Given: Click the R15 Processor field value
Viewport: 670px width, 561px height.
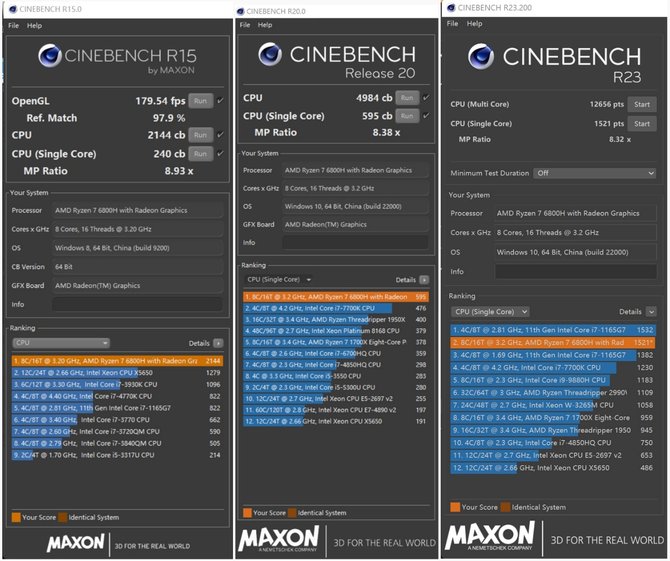Looking at the screenshot, I should tap(137, 210).
